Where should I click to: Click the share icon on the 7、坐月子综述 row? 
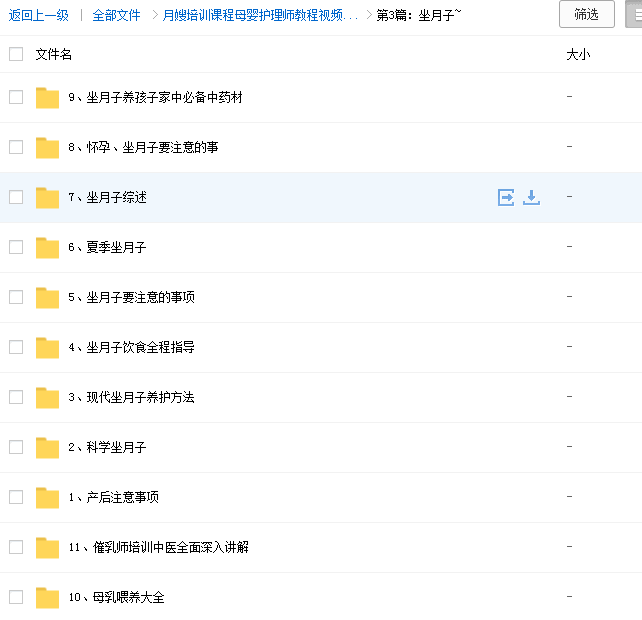(x=506, y=197)
